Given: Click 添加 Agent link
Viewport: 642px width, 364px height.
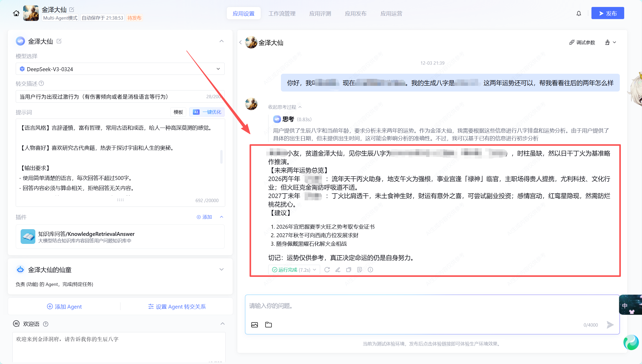Looking at the screenshot, I should pyautogui.click(x=64, y=307).
